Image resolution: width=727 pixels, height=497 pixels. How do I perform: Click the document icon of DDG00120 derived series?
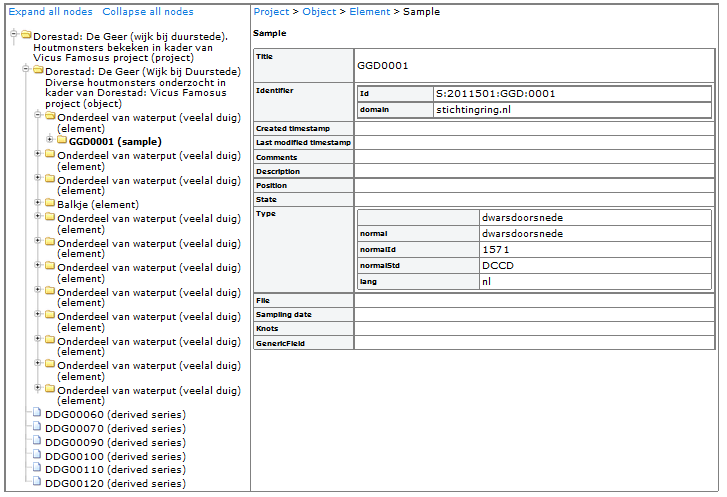(37, 481)
